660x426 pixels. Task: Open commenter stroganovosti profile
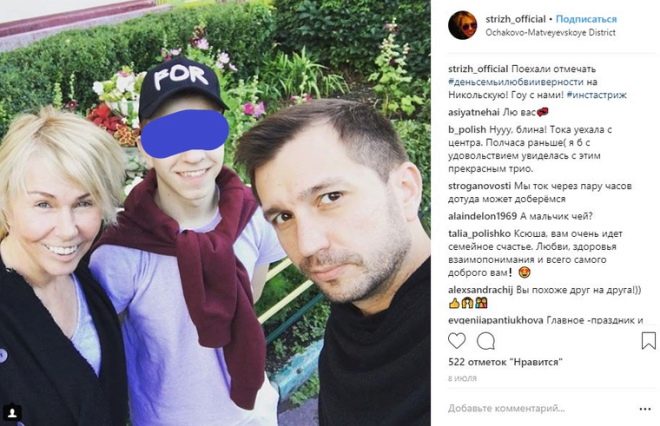[x=479, y=186]
